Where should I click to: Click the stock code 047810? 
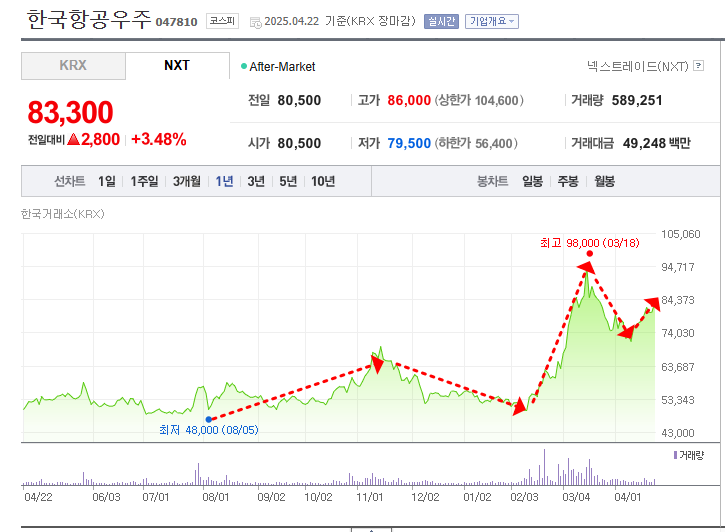click(x=176, y=22)
